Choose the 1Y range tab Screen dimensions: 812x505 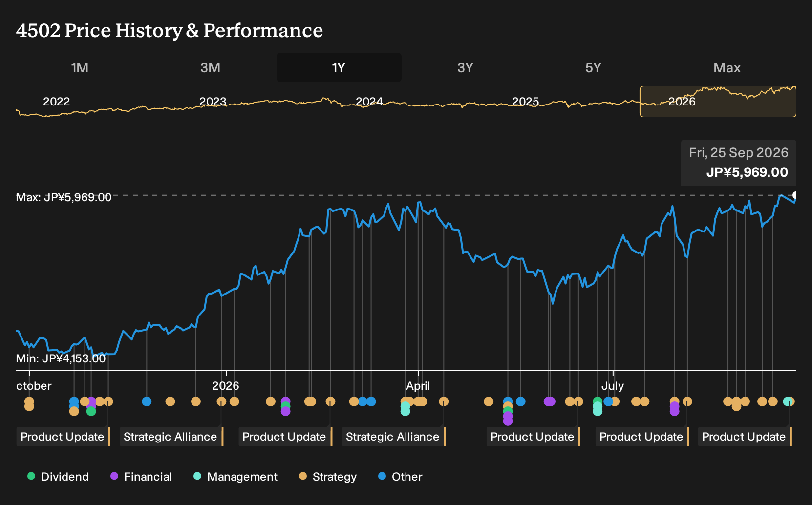(x=339, y=67)
